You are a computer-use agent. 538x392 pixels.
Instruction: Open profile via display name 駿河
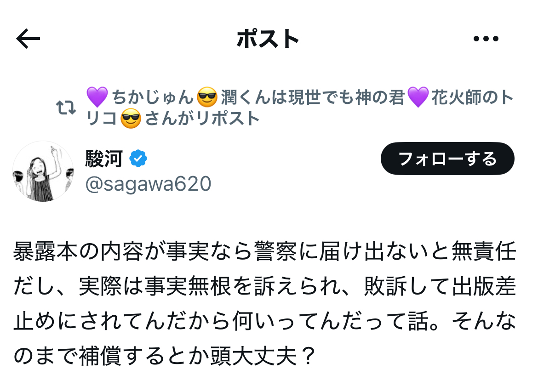(x=104, y=159)
